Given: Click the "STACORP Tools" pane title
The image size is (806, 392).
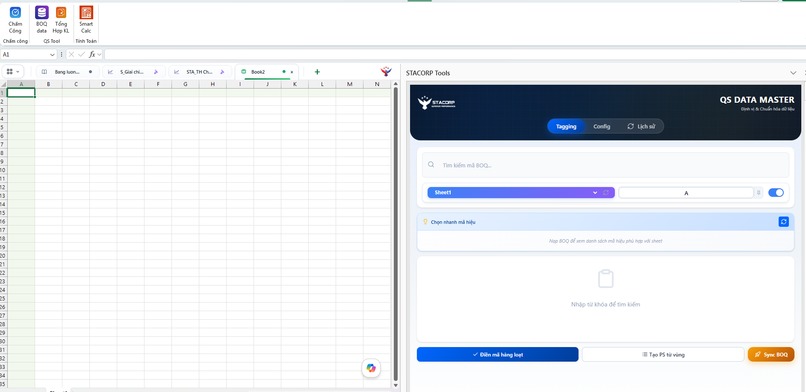Looking at the screenshot, I should pyautogui.click(x=428, y=73).
